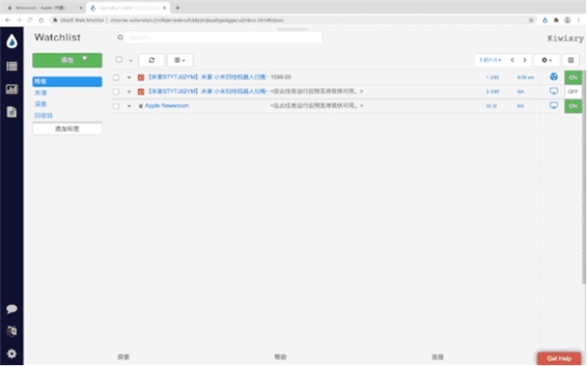588x366 pixels.
Task: Open the page-range count dropdown
Action: point(490,60)
